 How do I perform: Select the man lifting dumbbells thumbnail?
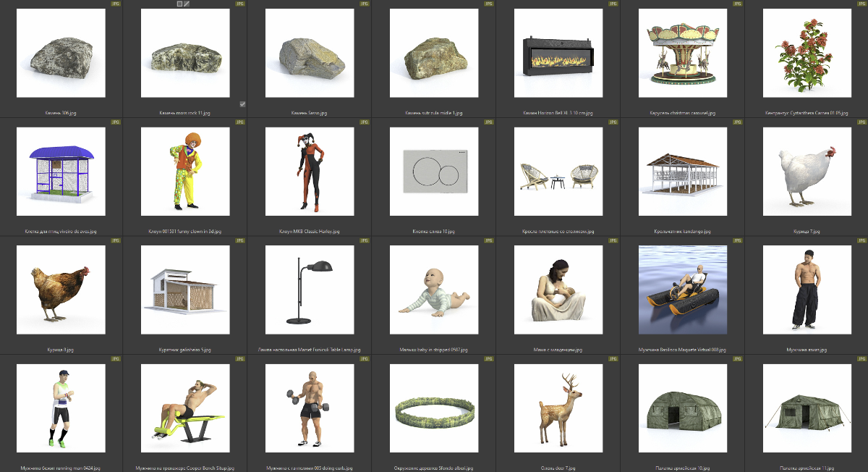[310, 408]
